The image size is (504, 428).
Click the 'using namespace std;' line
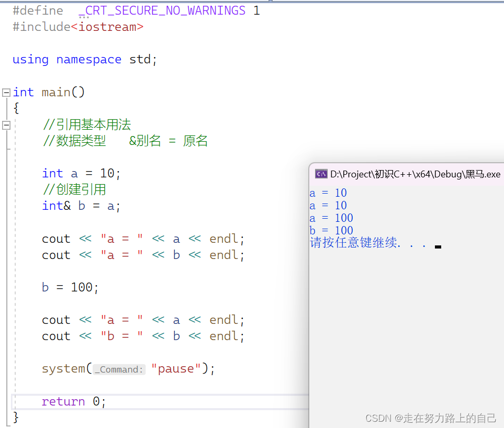85,60
